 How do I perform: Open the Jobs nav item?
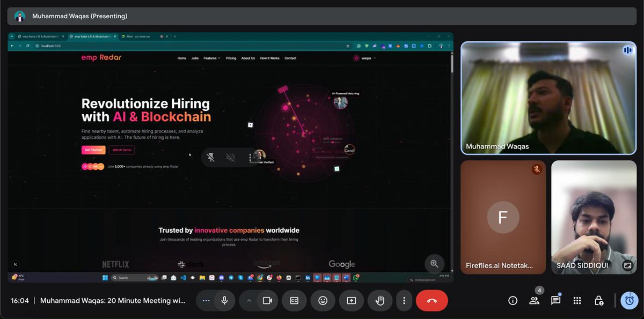tap(195, 58)
